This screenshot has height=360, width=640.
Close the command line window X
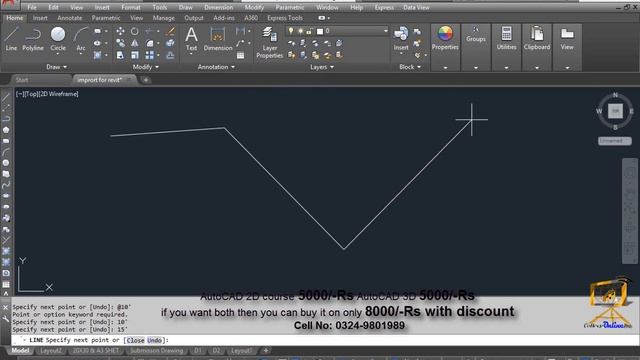pyautogui.click(x=5, y=307)
